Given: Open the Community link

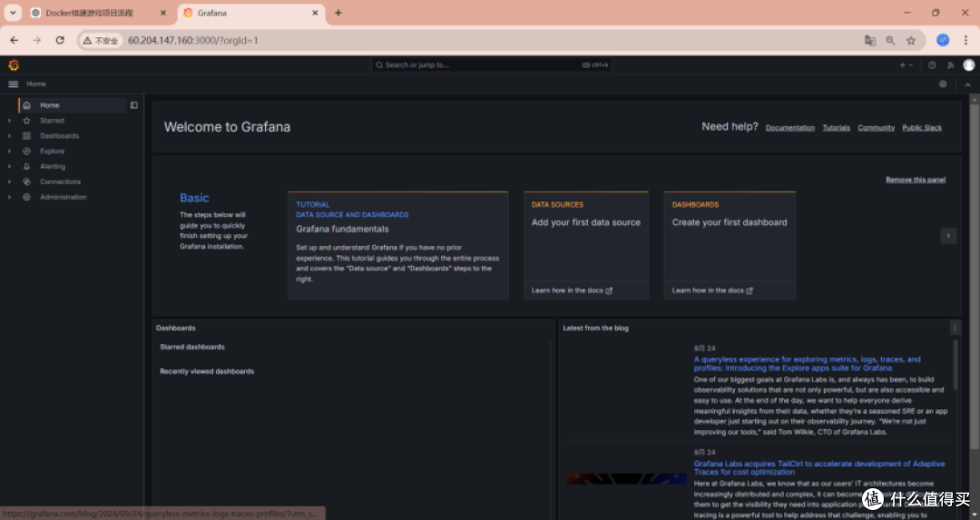Looking at the screenshot, I should pyautogui.click(x=876, y=127).
